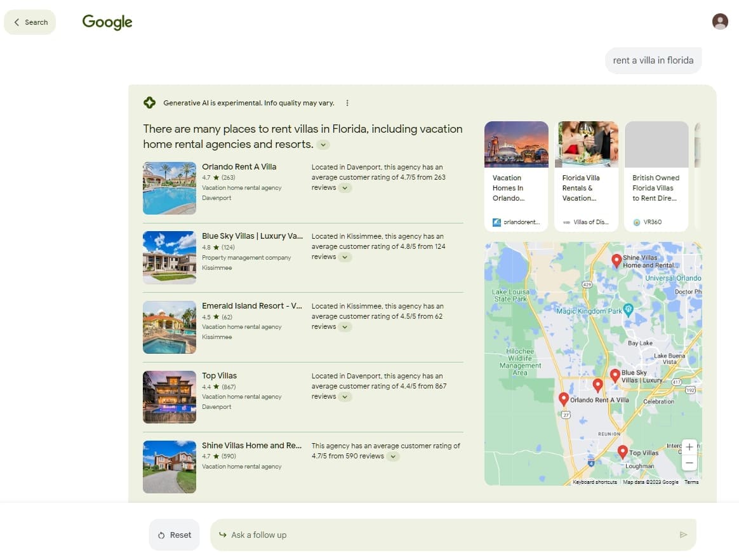739x560 pixels.
Task: Click the 'rent a villa in florida' query bubble
Action: [x=653, y=60]
